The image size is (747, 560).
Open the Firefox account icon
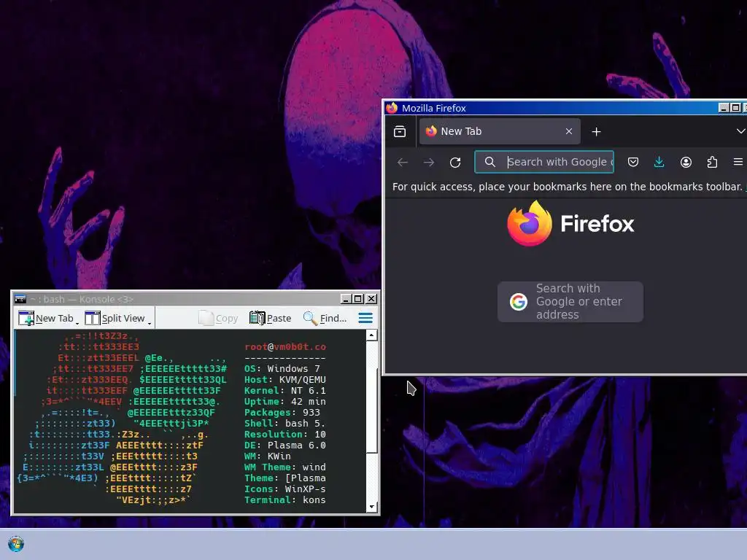click(x=686, y=163)
